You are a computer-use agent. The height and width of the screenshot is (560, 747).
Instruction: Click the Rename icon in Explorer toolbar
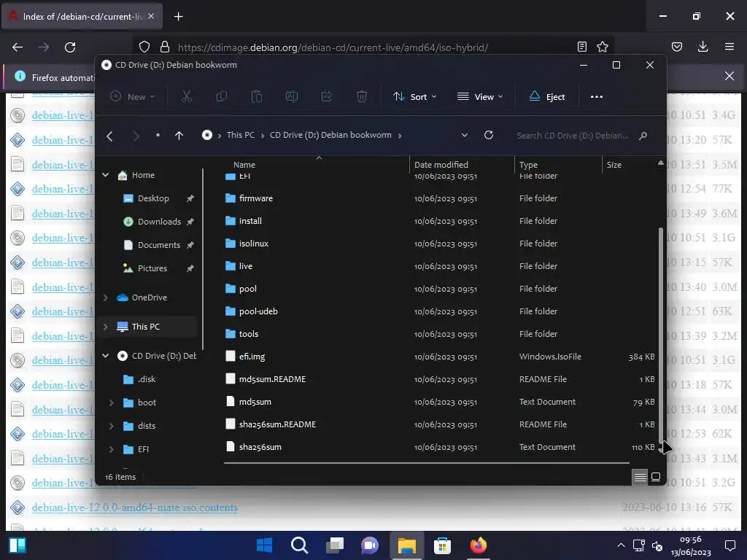point(292,97)
